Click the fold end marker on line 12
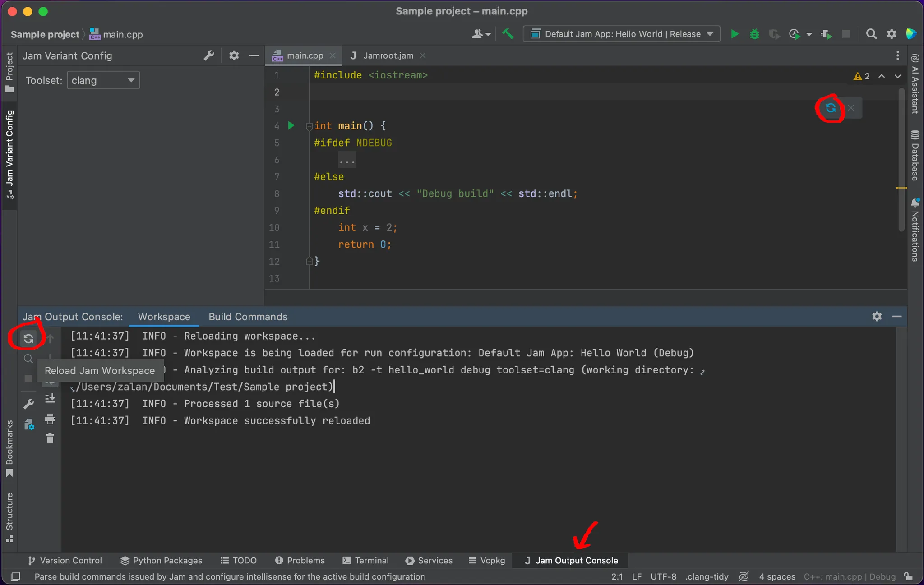The width and height of the screenshot is (924, 585). tap(309, 261)
